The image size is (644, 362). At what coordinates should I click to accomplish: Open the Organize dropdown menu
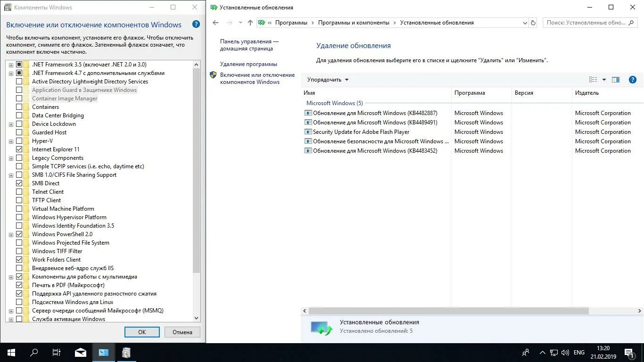tap(328, 80)
